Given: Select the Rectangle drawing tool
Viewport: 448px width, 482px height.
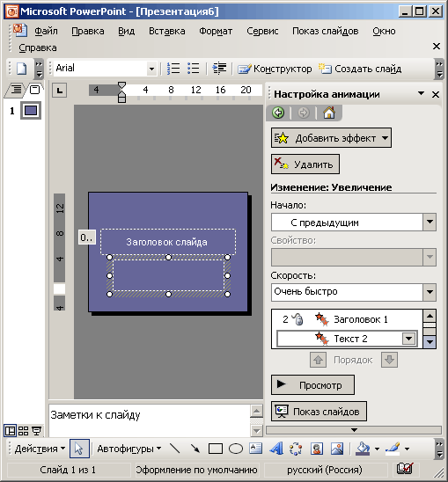Looking at the screenshot, I should click(216, 449).
